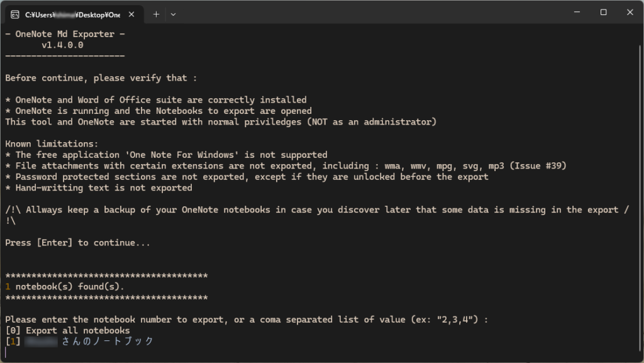Click the "1 notebook(s) found(s)." line
The width and height of the screenshot is (644, 363).
point(65,286)
